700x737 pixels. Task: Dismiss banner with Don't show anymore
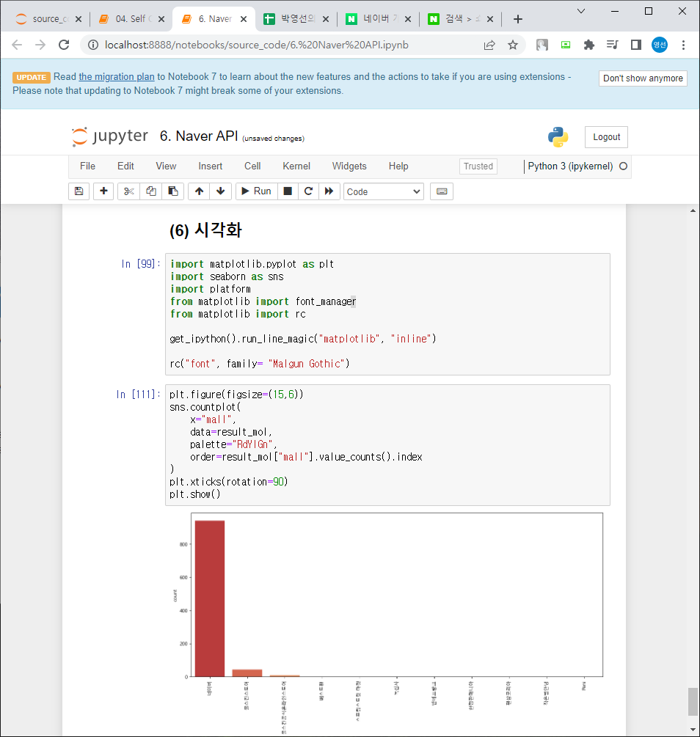(x=643, y=78)
